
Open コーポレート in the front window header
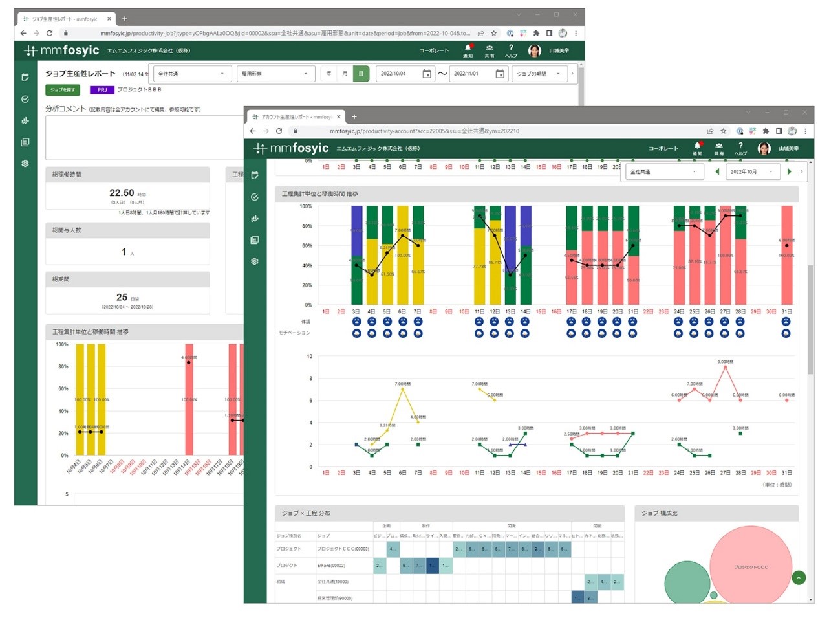pyautogui.click(x=663, y=149)
